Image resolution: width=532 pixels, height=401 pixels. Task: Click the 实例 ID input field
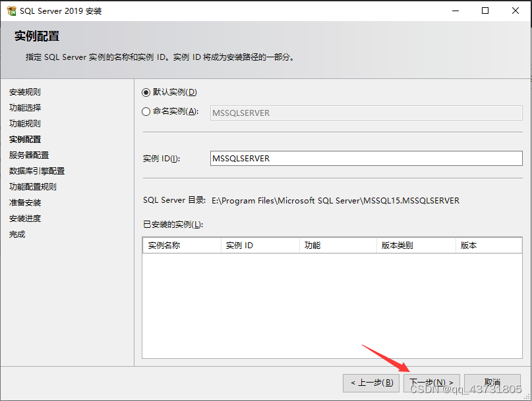[x=366, y=158]
